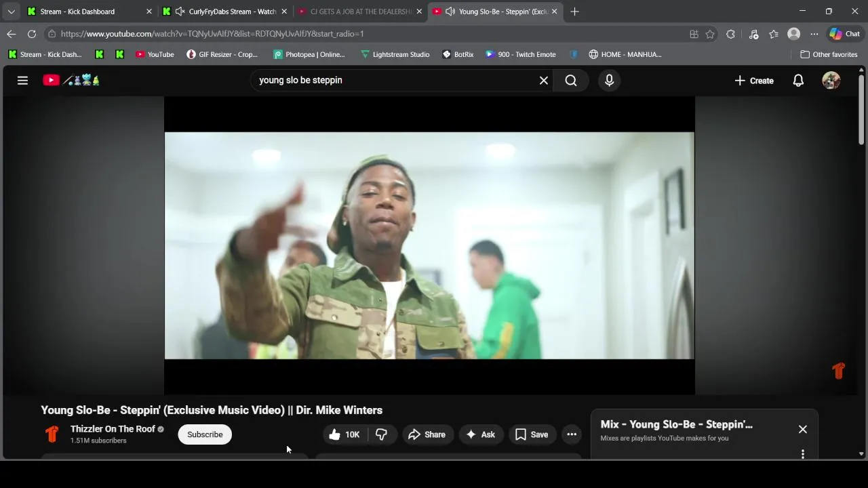Viewport: 868px width, 488px height.
Task: Click the Create button
Action: pos(754,80)
